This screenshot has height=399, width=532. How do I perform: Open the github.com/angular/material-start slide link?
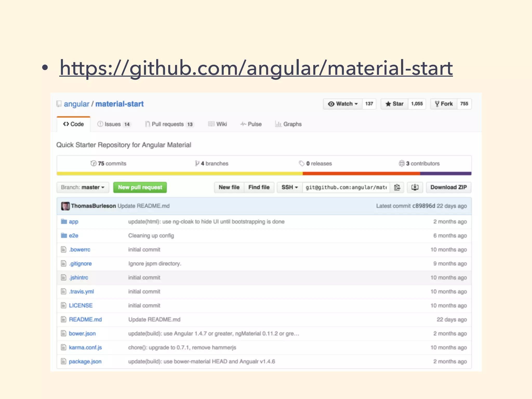click(x=256, y=68)
